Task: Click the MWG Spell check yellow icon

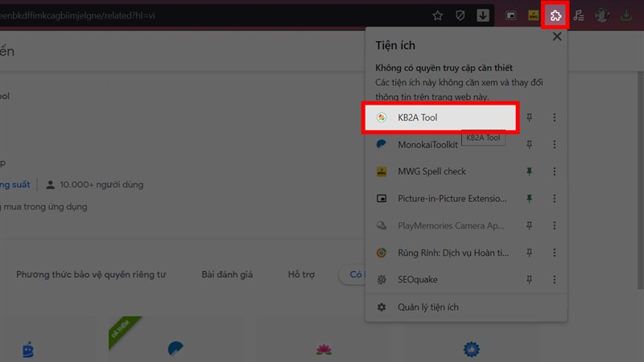Action: (382, 171)
